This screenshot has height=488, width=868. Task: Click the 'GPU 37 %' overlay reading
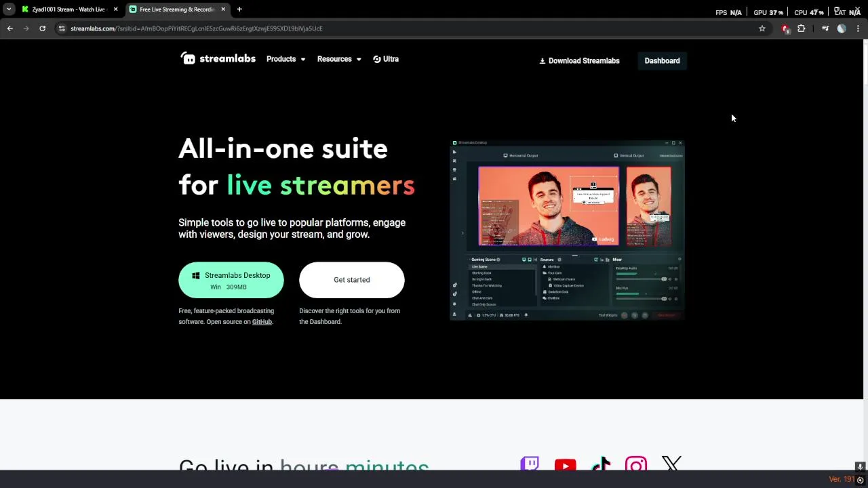point(768,12)
